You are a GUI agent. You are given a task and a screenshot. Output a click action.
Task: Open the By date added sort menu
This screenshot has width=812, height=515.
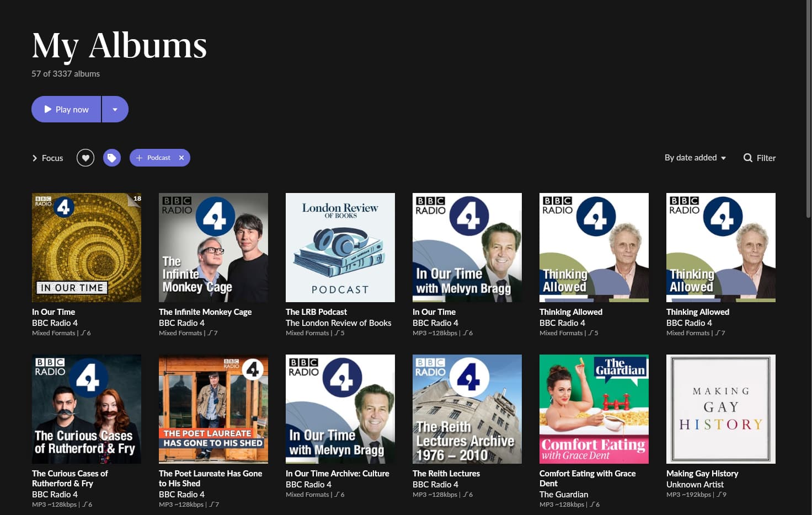(695, 158)
